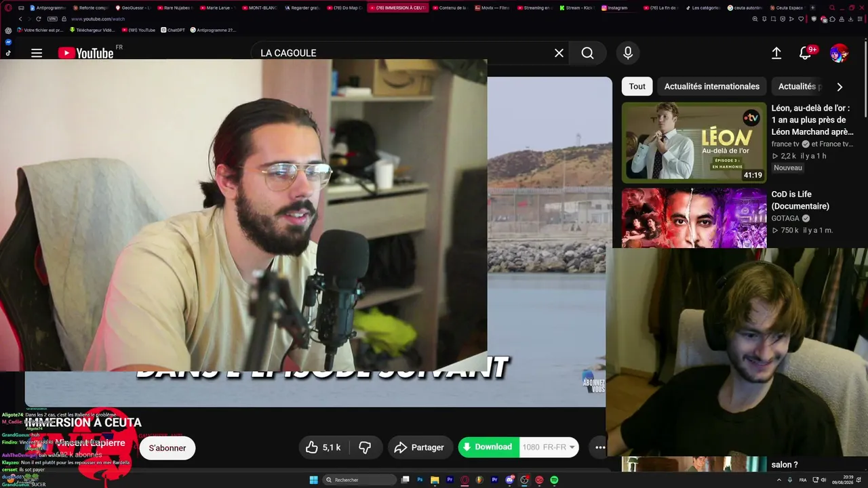Switch to the GeoGuessr browser tab
The width and height of the screenshot is (868, 488).
pos(133,8)
